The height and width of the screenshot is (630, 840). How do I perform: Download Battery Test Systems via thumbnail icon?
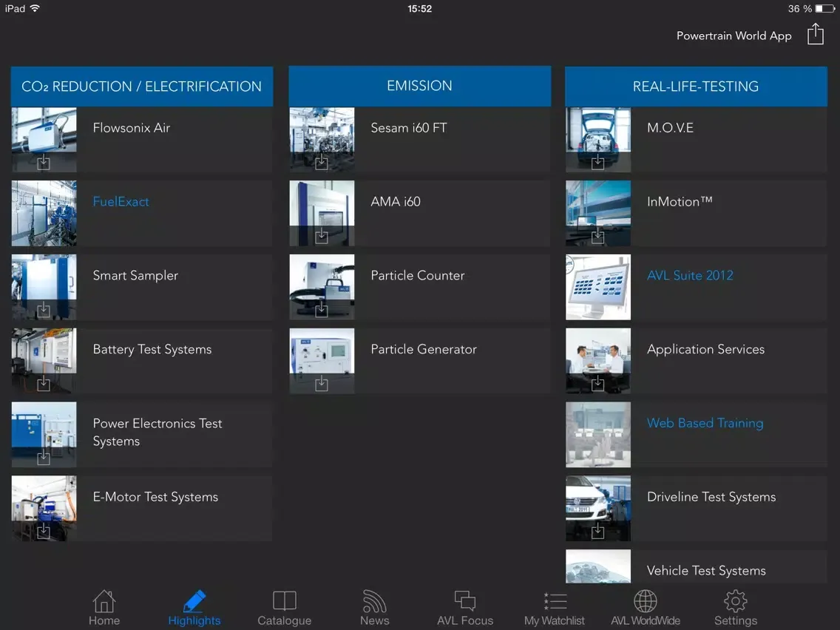click(44, 383)
